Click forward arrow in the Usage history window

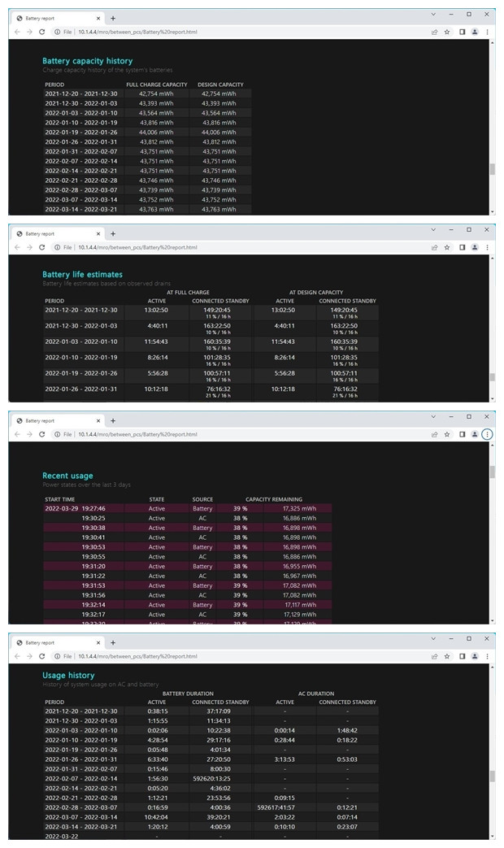[29, 656]
